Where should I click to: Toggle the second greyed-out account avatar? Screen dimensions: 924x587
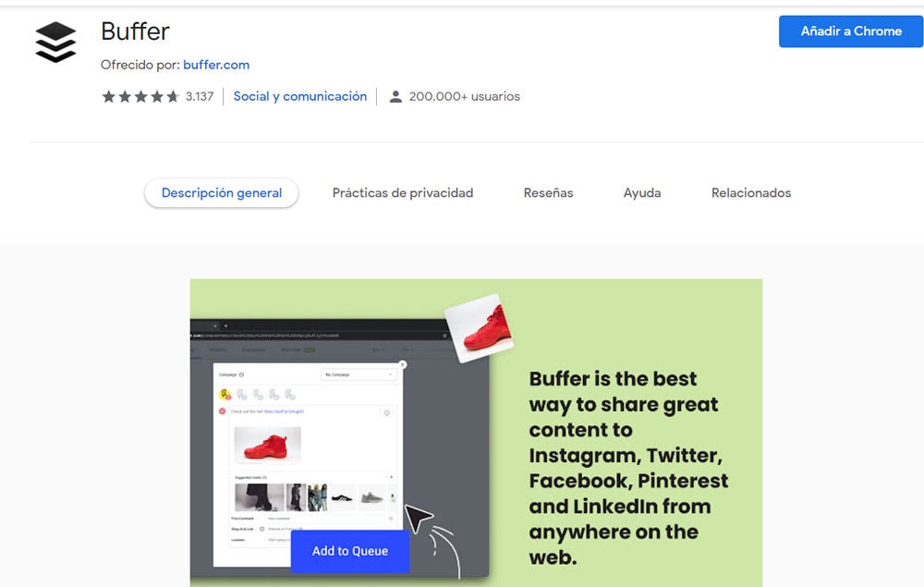[x=258, y=395]
